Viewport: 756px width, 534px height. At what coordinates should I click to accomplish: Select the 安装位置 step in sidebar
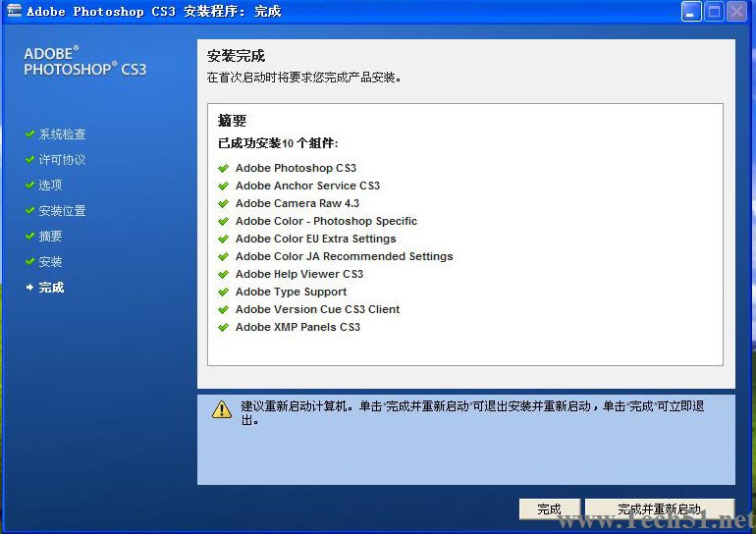62,211
